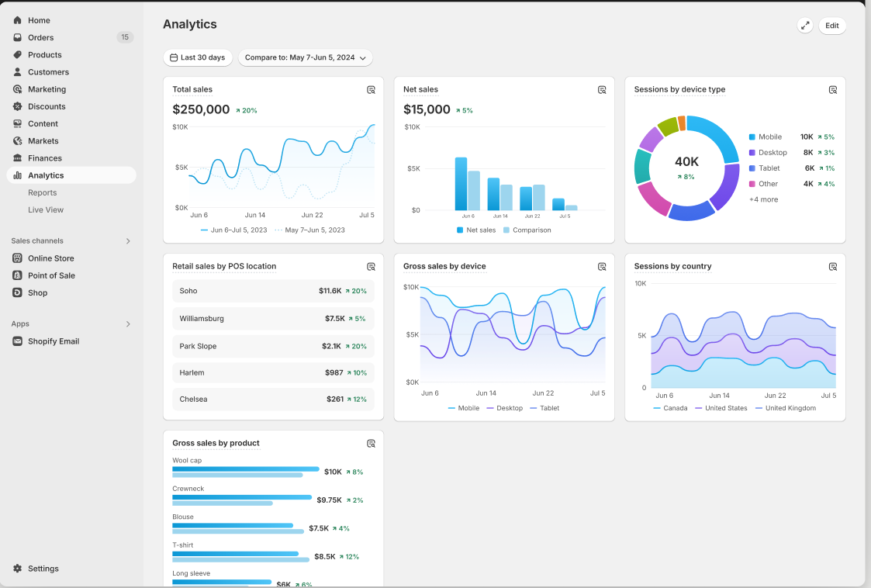Expand the Apps section chevron
The width and height of the screenshot is (871, 588).
(x=128, y=324)
